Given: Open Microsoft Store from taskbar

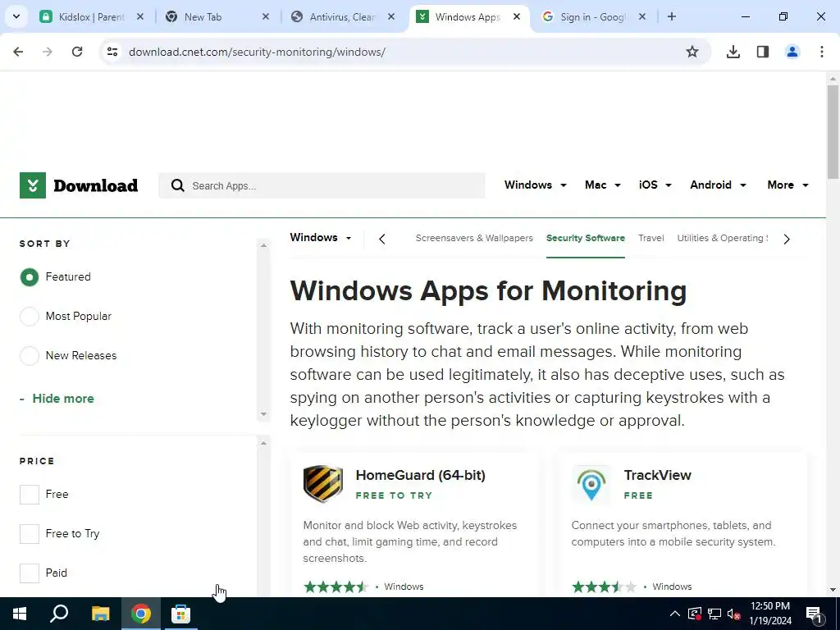Looking at the screenshot, I should coord(180,614).
